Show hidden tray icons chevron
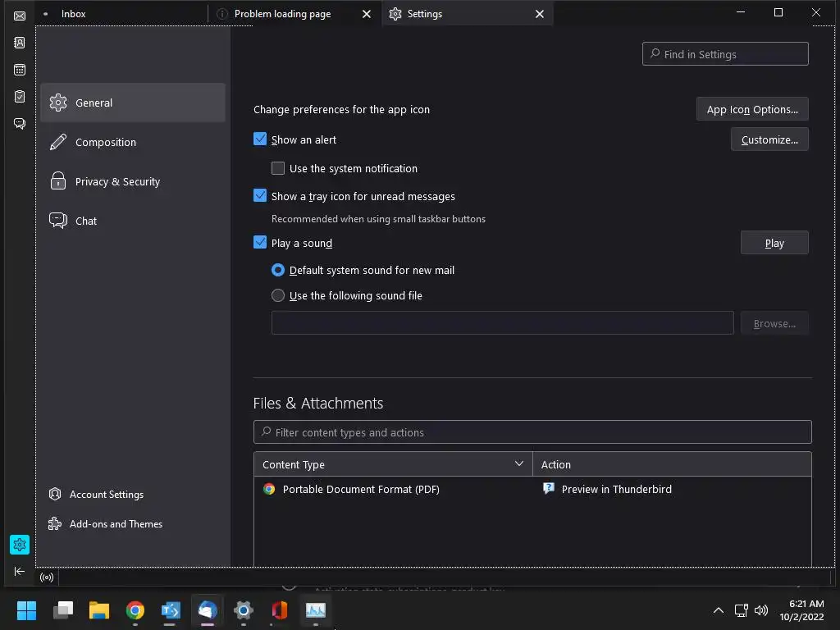The width and height of the screenshot is (840, 630). tap(719, 610)
